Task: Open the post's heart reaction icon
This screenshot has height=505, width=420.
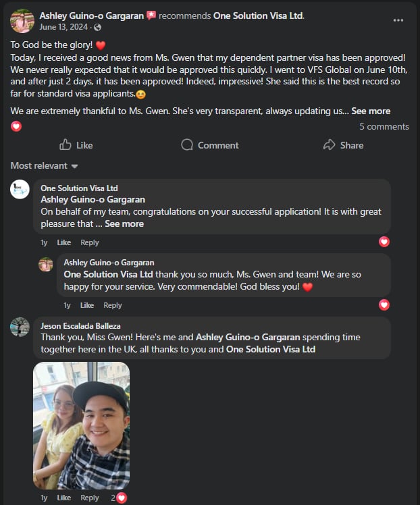Action: 16,126
